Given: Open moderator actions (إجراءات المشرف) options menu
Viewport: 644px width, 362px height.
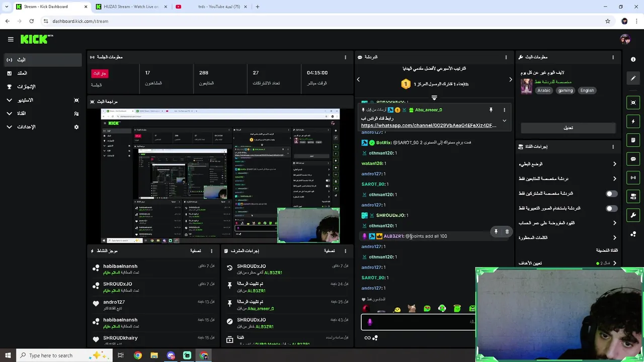Looking at the screenshot, I should (345, 251).
